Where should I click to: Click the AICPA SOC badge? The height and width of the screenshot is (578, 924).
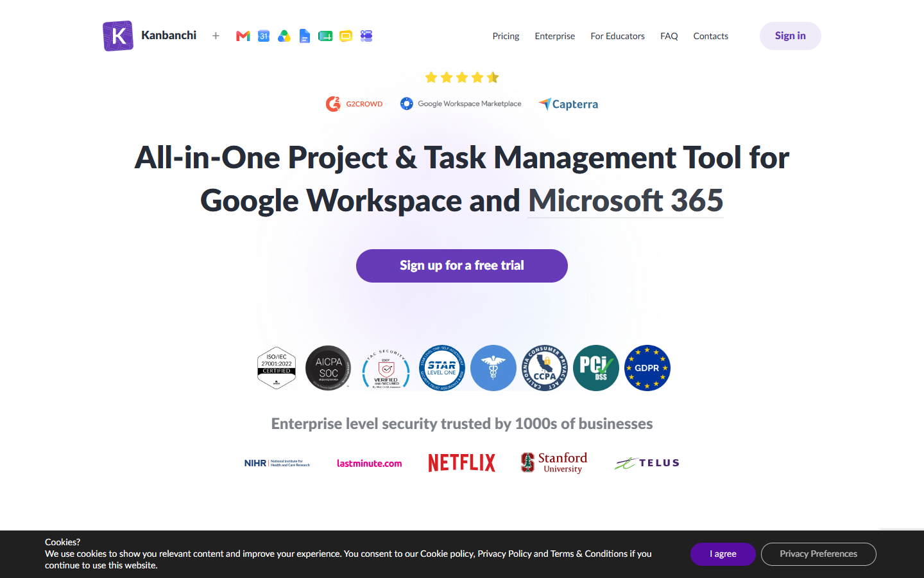[329, 368]
